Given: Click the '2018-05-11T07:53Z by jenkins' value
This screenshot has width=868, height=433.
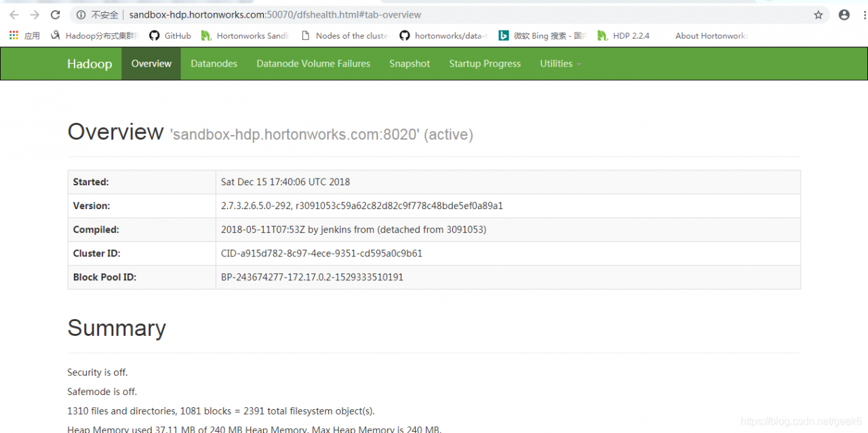Looking at the screenshot, I should [x=353, y=229].
